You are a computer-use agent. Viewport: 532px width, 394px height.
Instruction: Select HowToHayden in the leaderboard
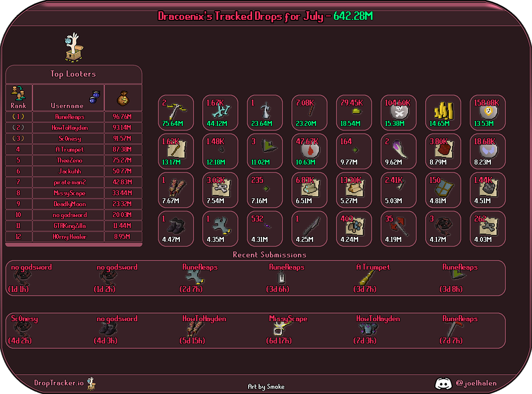(x=69, y=127)
